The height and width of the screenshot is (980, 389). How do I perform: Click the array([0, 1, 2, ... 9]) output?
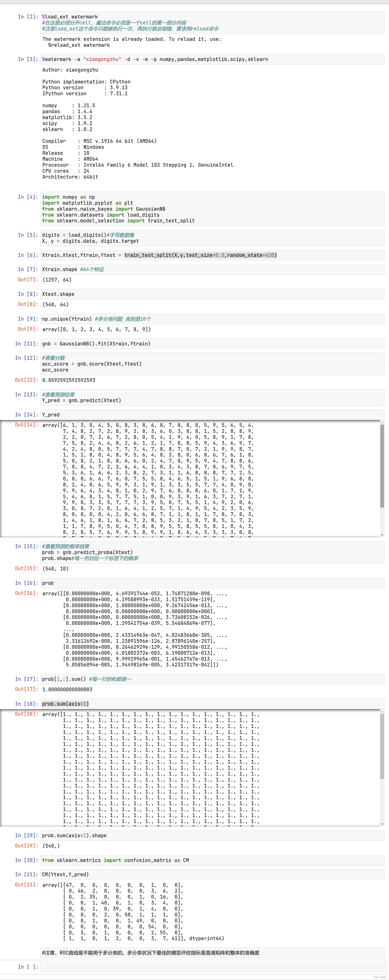pos(97,329)
